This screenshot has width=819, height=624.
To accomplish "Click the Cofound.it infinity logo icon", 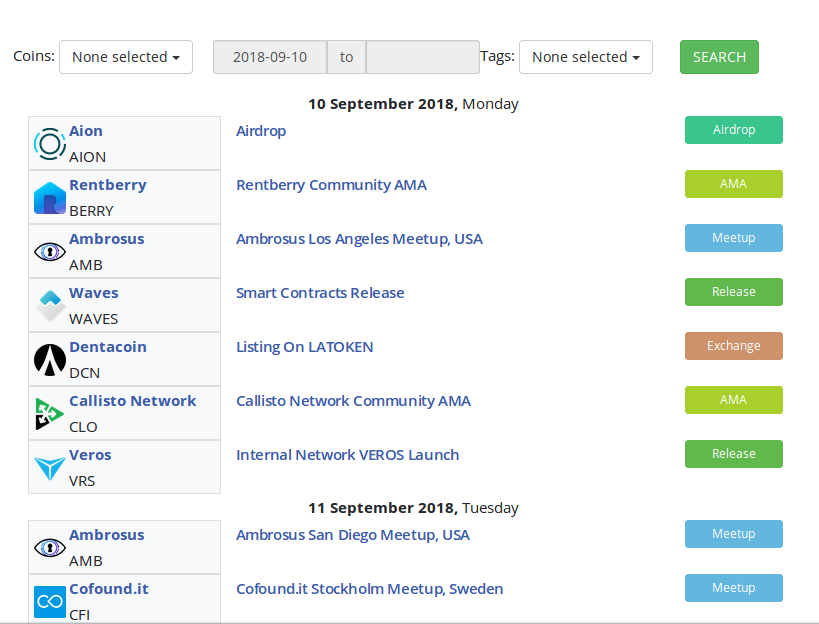I will click(x=50, y=602).
